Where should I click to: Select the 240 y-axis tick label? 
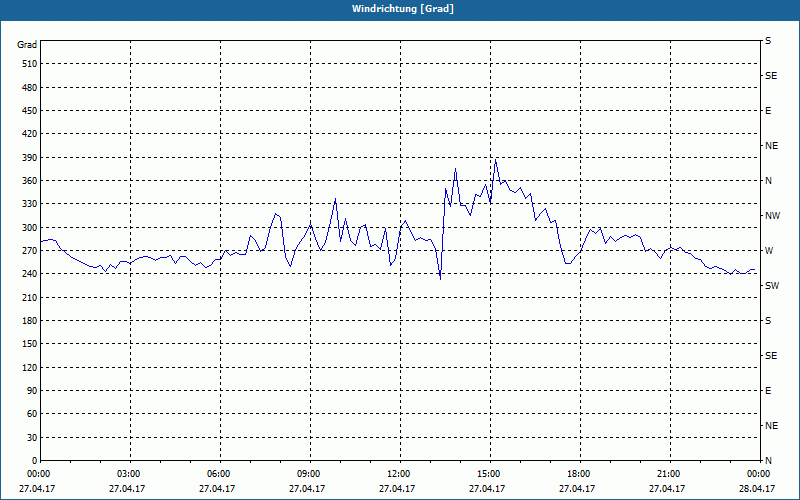pyautogui.click(x=30, y=274)
